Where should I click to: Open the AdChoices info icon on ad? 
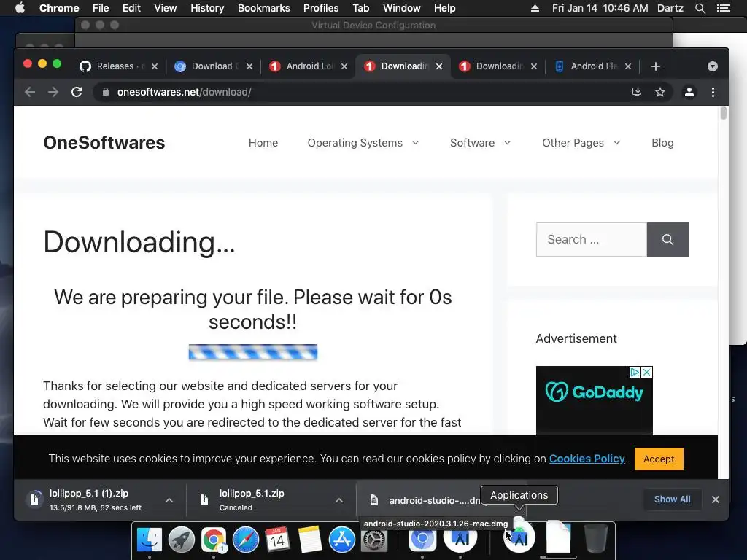coord(635,373)
